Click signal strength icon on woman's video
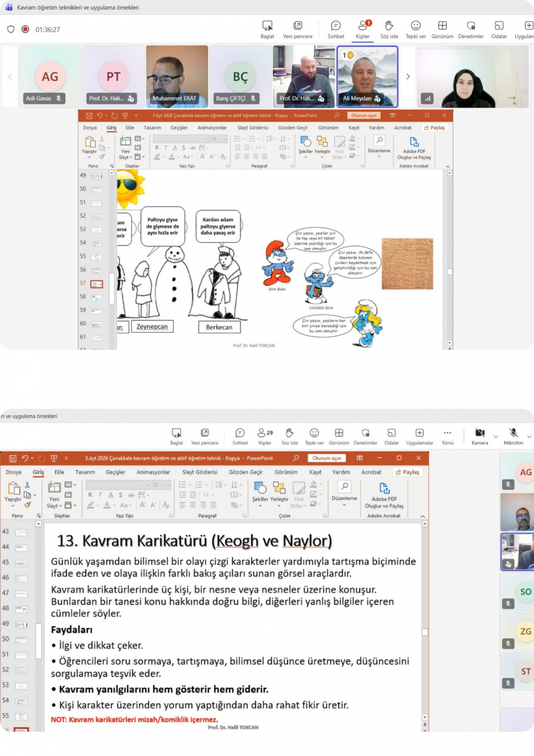 click(x=427, y=99)
